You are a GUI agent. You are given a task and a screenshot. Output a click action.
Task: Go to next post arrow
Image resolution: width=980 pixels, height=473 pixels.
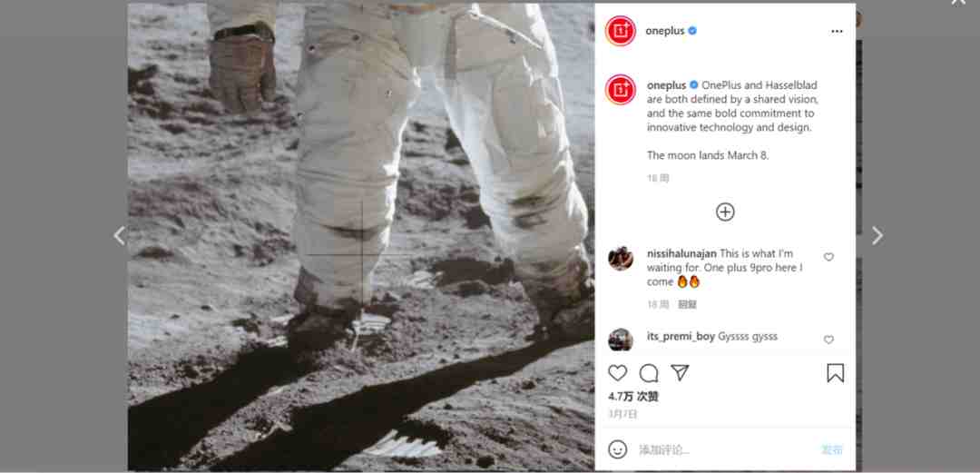(x=877, y=236)
